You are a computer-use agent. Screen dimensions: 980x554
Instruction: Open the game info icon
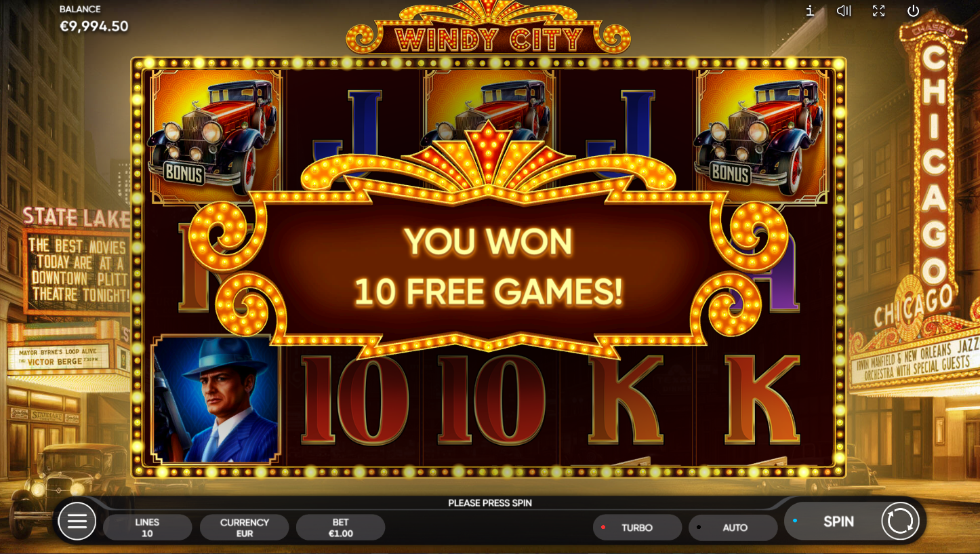pyautogui.click(x=809, y=11)
